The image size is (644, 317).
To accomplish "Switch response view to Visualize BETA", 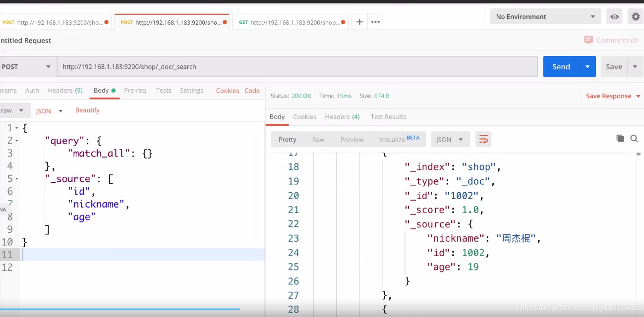I will [399, 140].
